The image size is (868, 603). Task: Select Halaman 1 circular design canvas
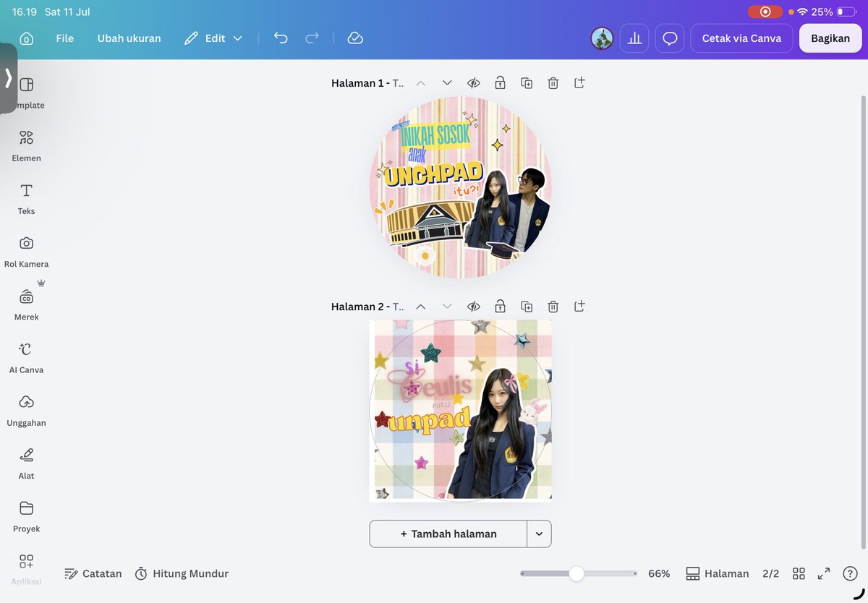(x=461, y=187)
